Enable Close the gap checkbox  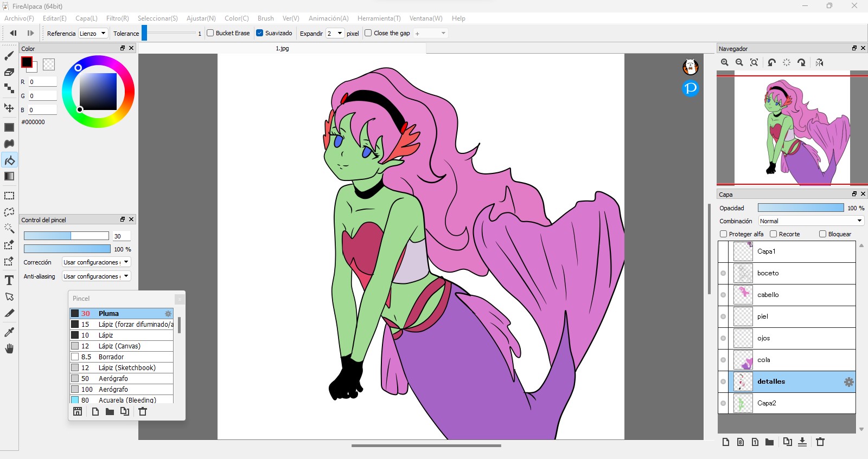coord(368,33)
